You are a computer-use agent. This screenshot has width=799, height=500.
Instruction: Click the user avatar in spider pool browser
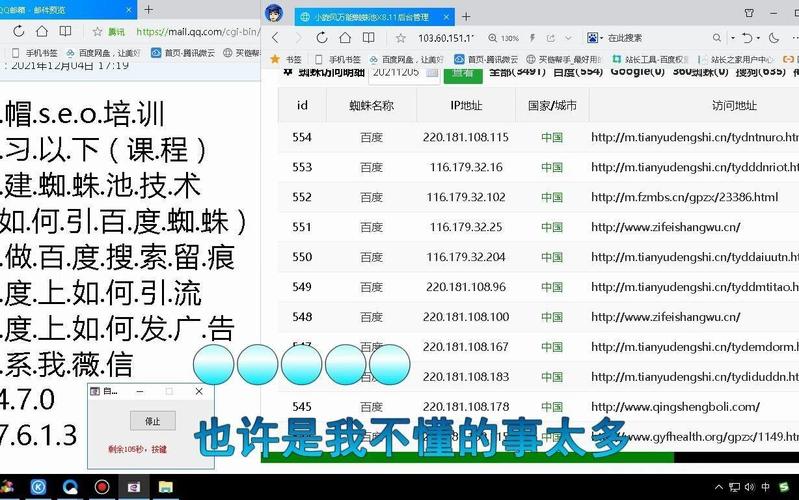click(x=274, y=13)
